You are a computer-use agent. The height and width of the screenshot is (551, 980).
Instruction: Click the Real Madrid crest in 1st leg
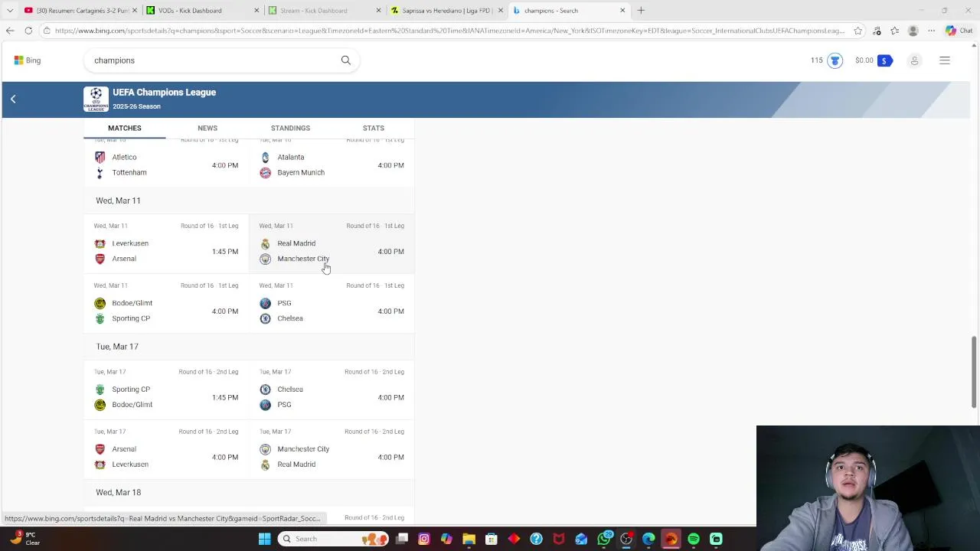coord(265,243)
